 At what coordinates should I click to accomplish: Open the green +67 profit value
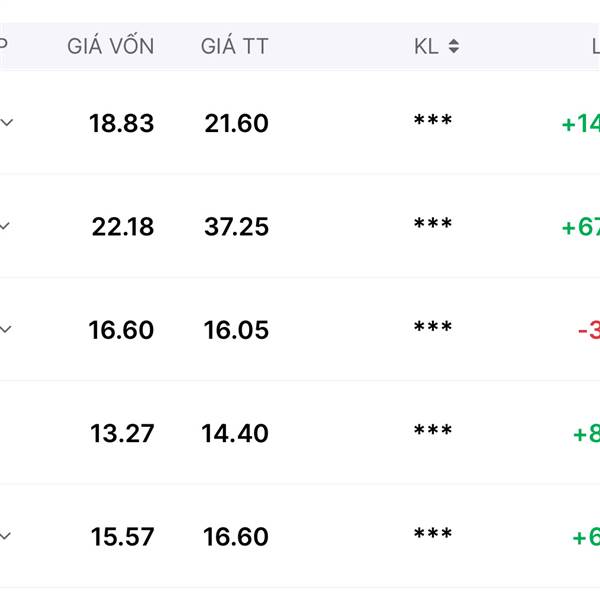(x=580, y=227)
